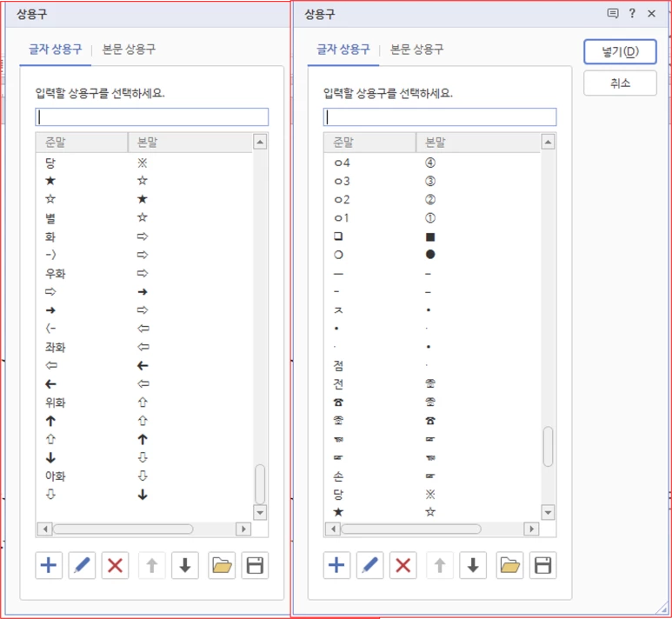Switch to 본문 상용구 tab in left dialog
Viewport: 672px width, 619px height.
tap(129, 49)
